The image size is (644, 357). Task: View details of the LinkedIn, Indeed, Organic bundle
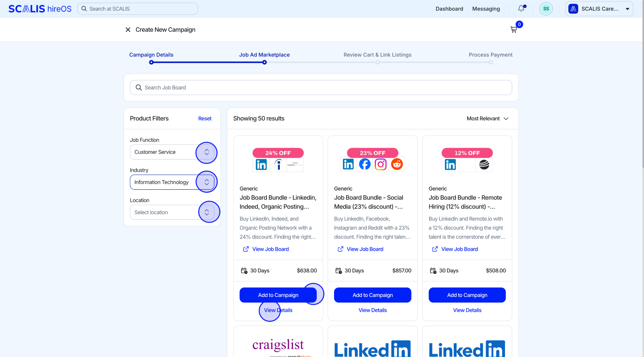tap(278, 310)
